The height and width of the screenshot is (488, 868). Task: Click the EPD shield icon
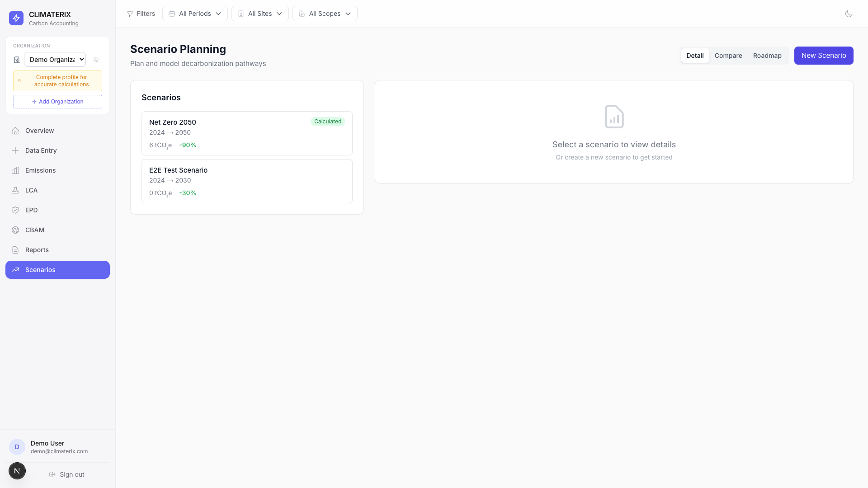point(15,210)
